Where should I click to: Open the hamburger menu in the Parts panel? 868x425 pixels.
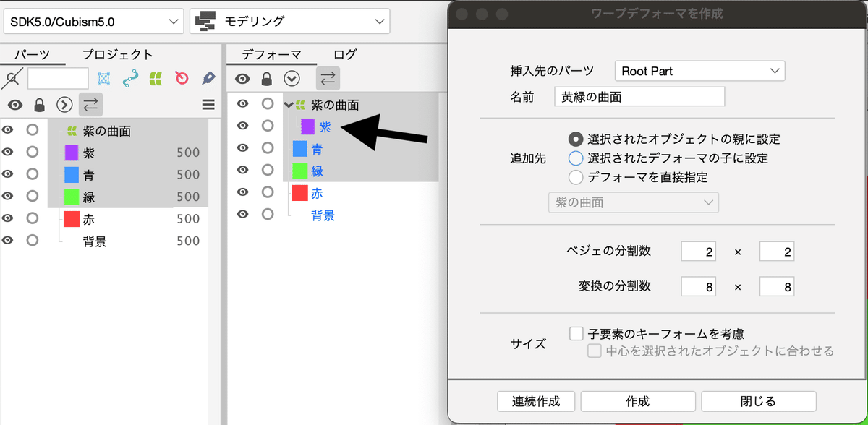[x=208, y=105]
